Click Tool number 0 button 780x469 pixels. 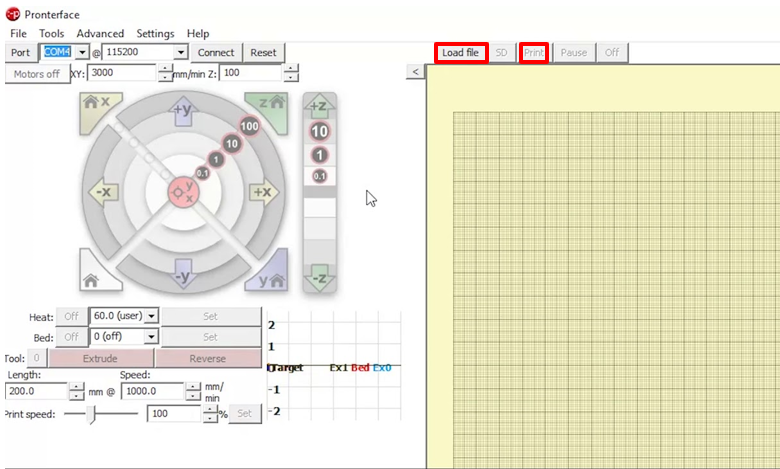(36, 358)
